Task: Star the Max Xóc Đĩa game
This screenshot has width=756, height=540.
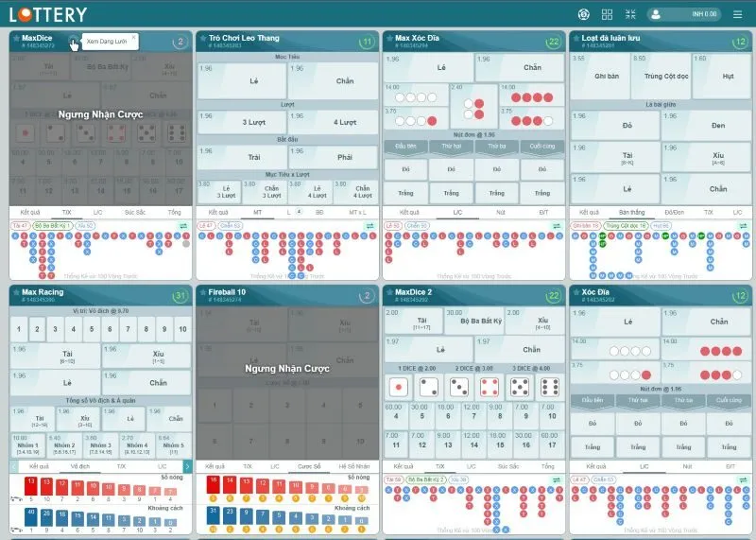Action: (389, 38)
